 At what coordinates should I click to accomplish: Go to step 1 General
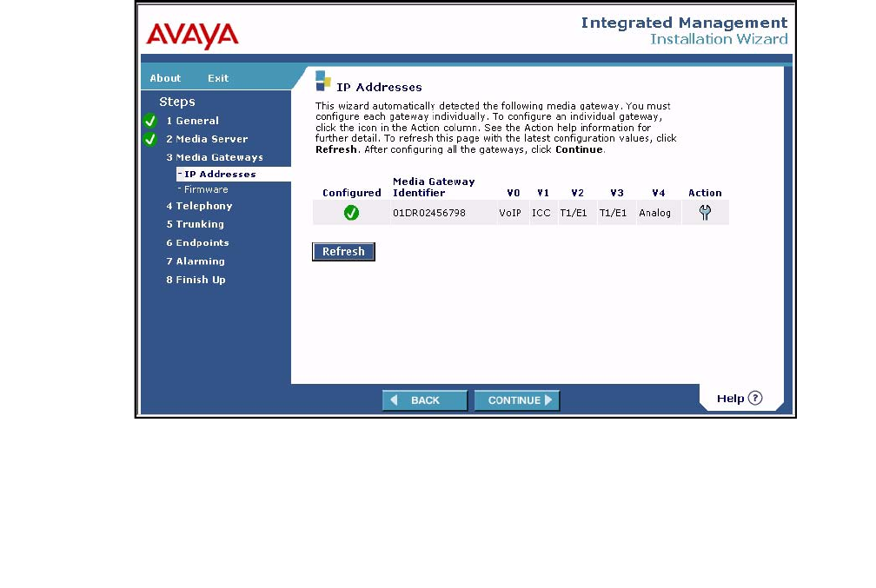click(192, 121)
